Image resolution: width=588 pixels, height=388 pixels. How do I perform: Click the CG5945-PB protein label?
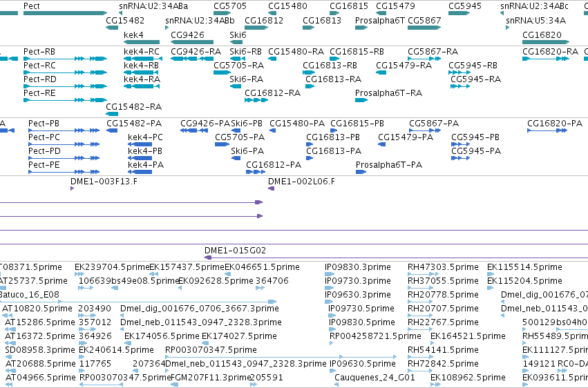[475, 137]
